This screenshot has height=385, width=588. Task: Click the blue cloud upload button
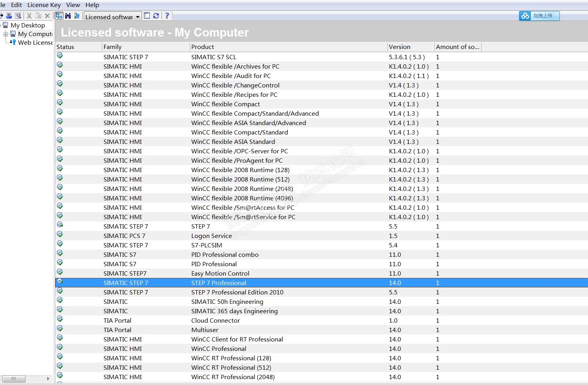click(539, 16)
